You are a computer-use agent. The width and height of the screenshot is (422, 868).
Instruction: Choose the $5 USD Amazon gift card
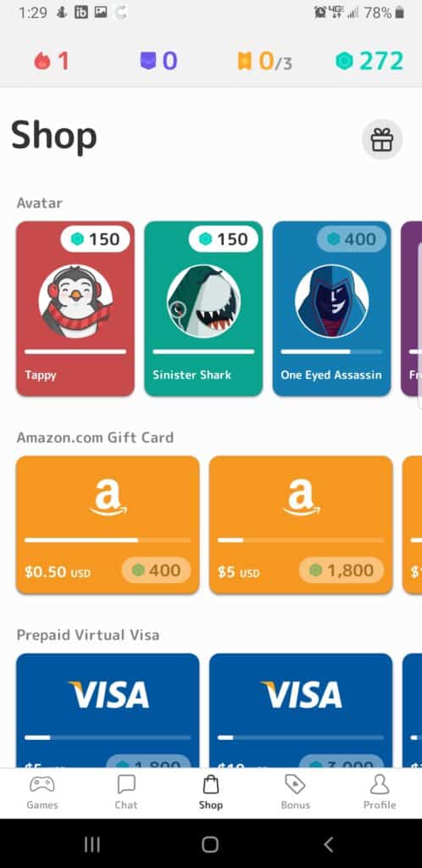point(301,525)
